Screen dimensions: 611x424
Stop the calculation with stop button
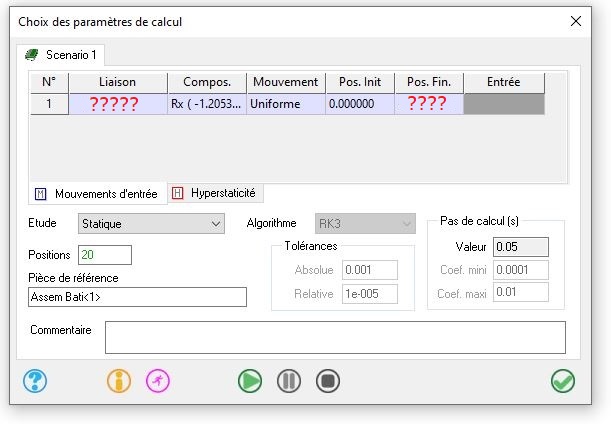tap(328, 381)
